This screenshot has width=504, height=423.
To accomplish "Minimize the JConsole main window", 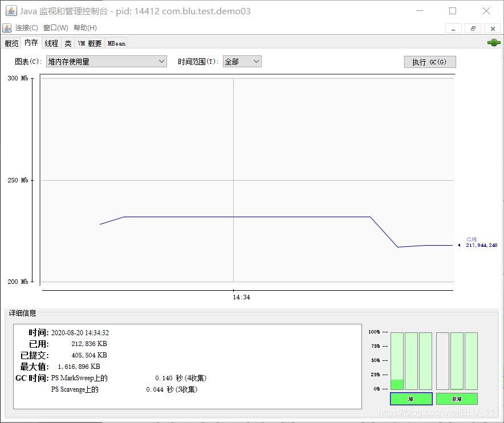I will pos(420,11).
